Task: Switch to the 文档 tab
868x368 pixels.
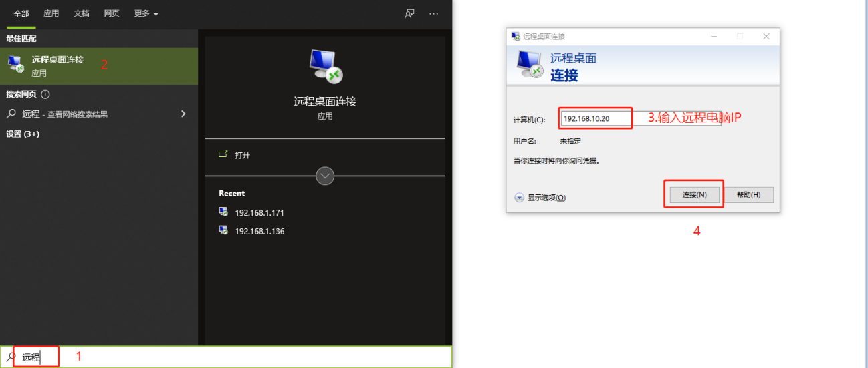Action: coord(82,13)
